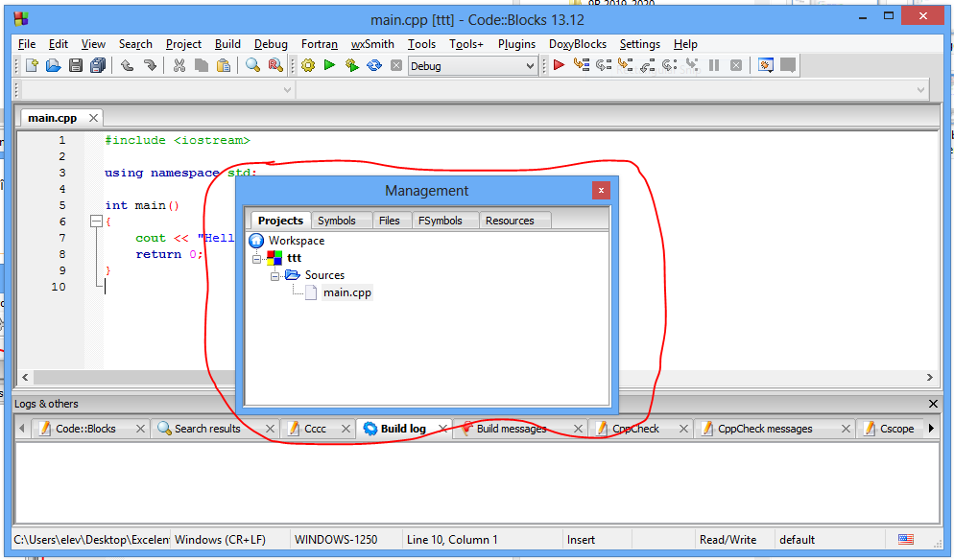Click the Code::Blocks app icon in title bar
The image size is (954, 560).
coord(21,19)
